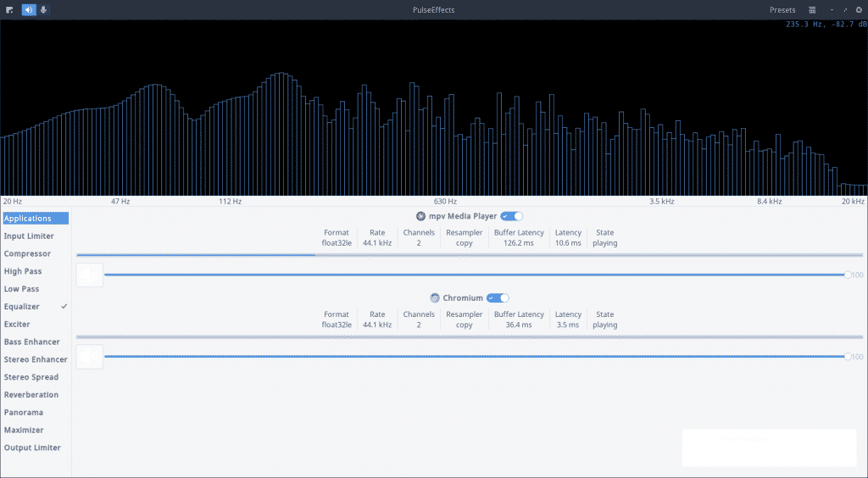Click the "20 kHz" spectrum axis label
The height and width of the screenshot is (478, 868).
853,202
